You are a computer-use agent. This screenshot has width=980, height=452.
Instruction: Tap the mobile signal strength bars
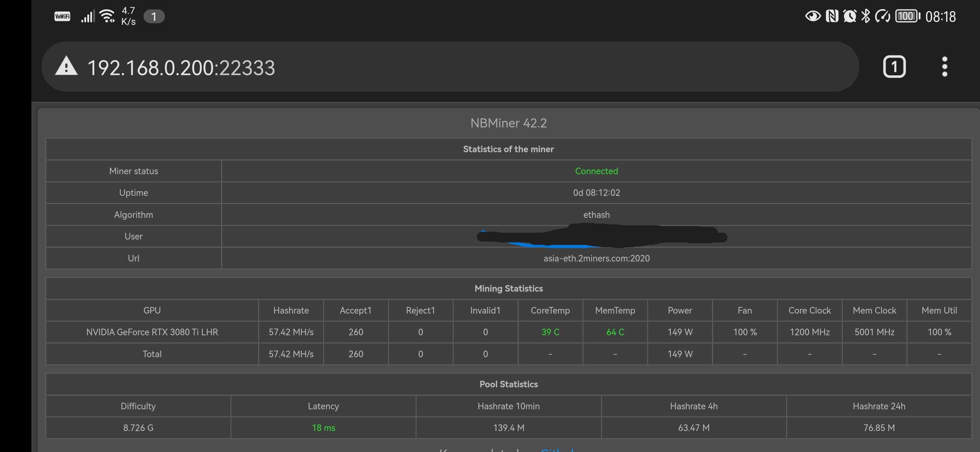[x=88, y=16]
